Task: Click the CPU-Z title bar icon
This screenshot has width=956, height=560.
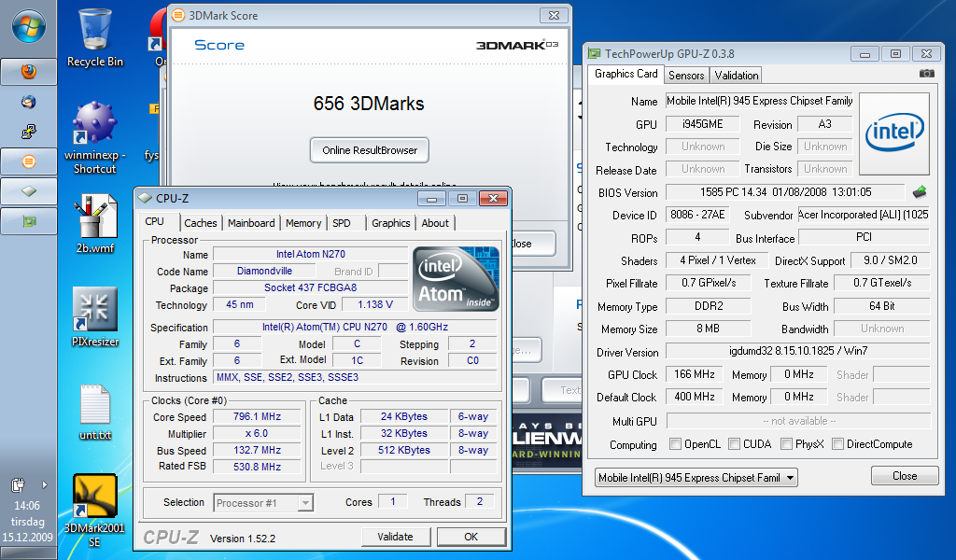Action: coord(145,198)
